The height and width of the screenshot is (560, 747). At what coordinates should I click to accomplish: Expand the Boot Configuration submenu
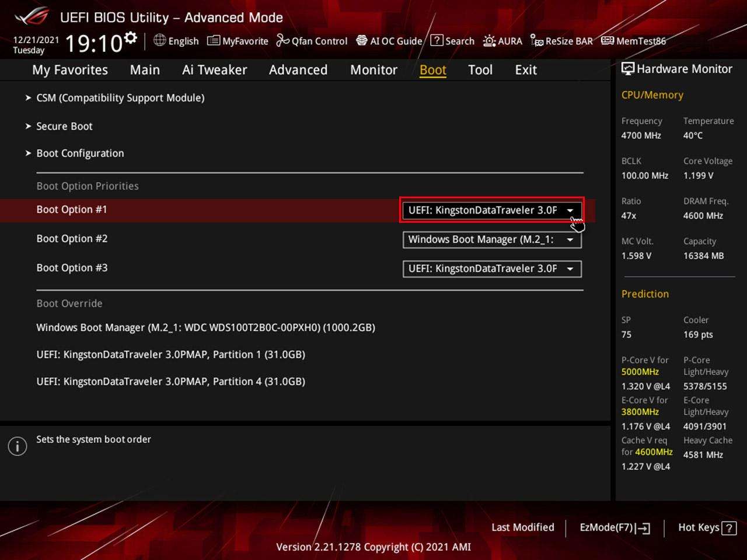pos(80,153)
